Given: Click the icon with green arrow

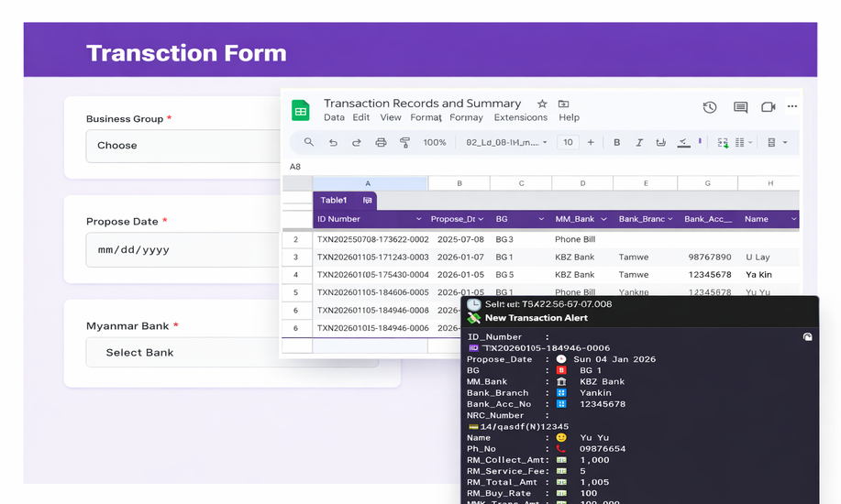Looking at the screenshot, I should [x=723, y=143].
